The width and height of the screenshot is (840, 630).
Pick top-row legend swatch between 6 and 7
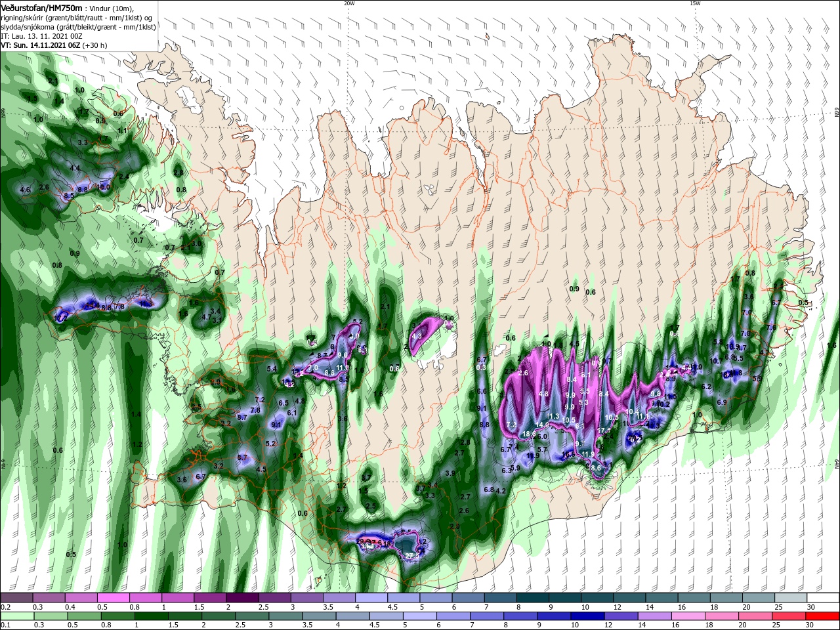tap(468, 598)
